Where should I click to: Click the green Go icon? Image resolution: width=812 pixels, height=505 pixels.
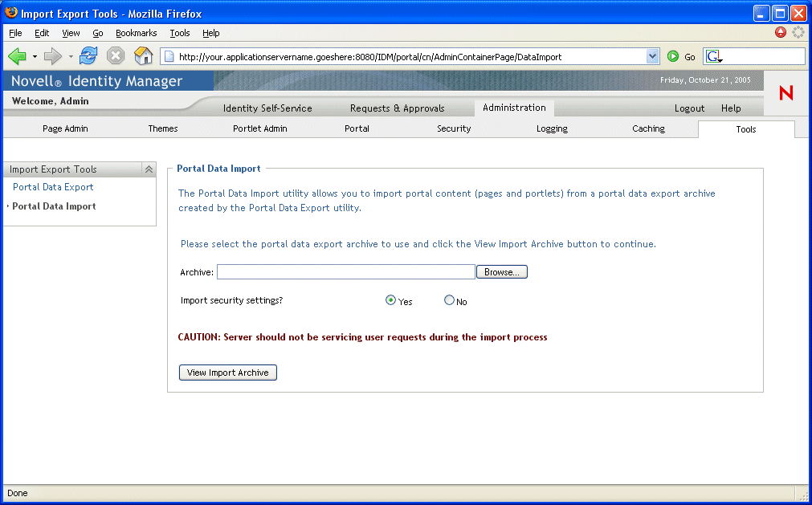click(x=673, y=56)
